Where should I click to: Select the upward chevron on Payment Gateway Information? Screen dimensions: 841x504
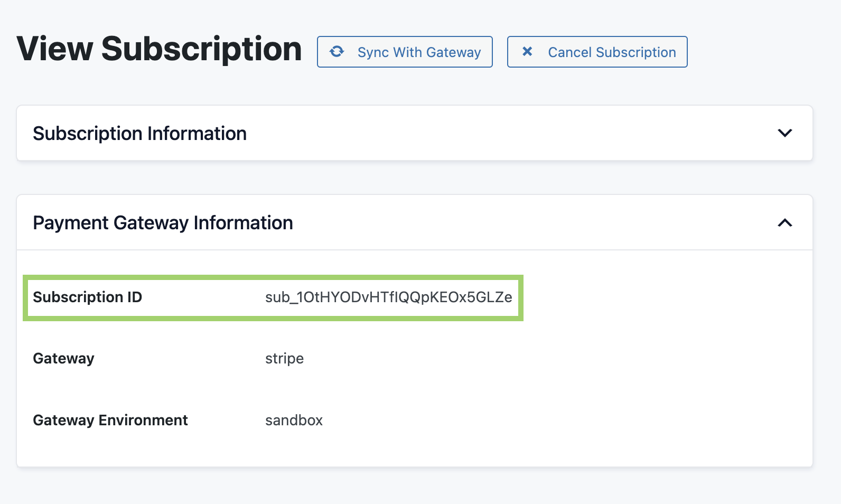click(785, 222)
